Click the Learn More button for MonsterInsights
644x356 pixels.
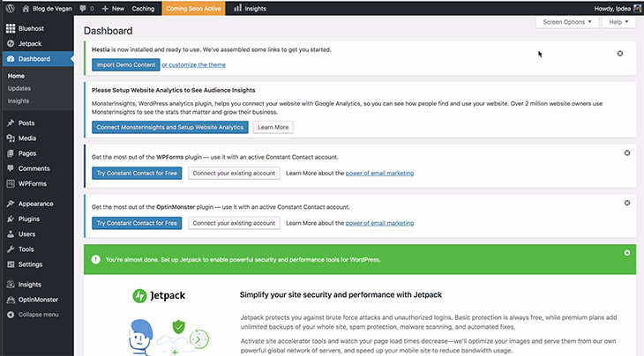tap(273, 127)
